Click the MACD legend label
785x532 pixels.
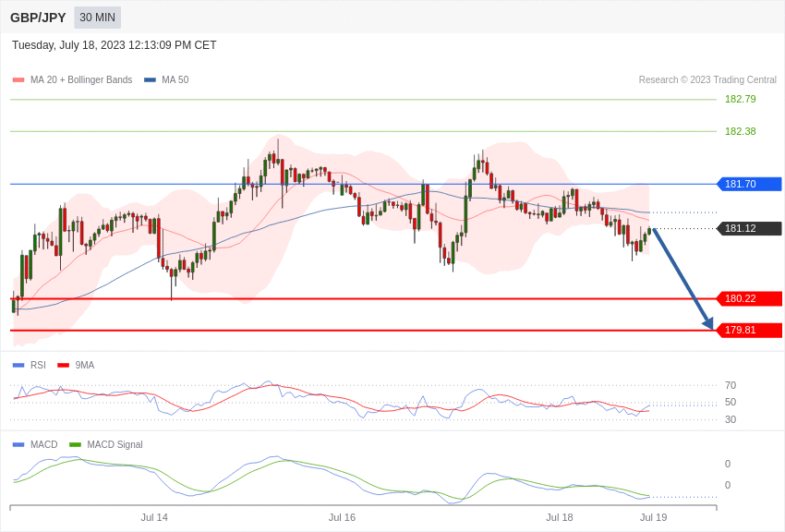44,444
